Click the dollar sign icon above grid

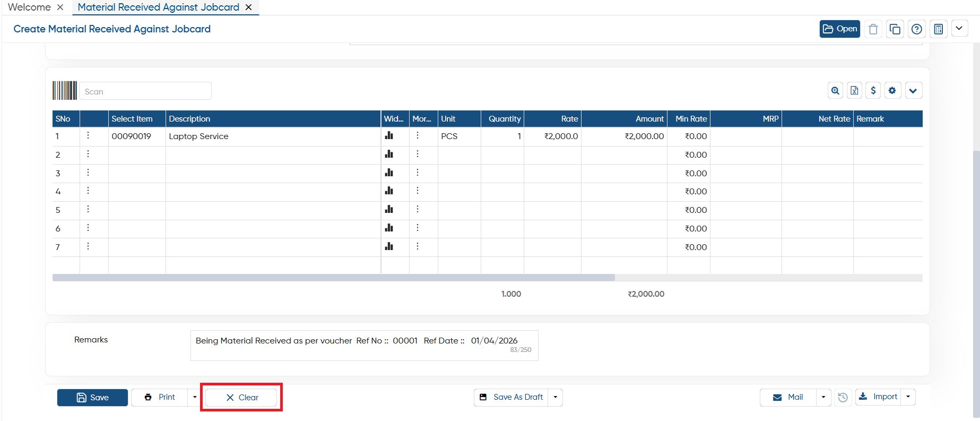pyautogui.click(x=873, y=91)
